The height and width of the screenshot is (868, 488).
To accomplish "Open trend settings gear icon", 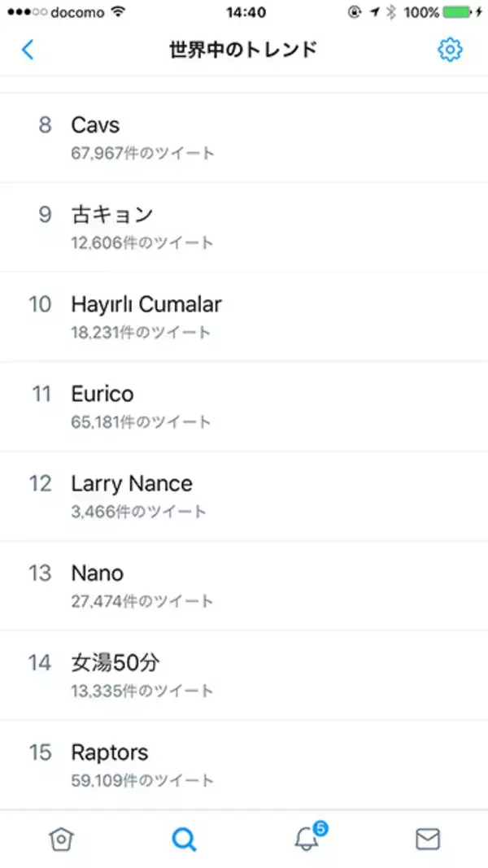I will click(450, 50).
